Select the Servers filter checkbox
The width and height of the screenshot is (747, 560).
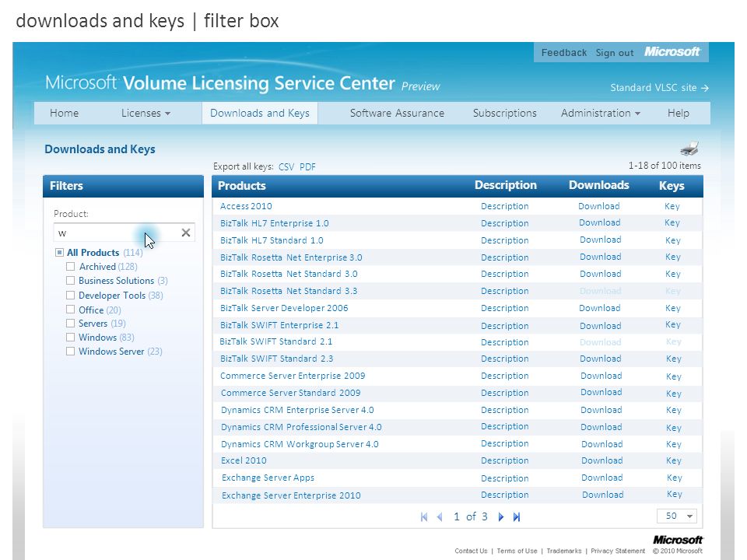coord(71,324)
